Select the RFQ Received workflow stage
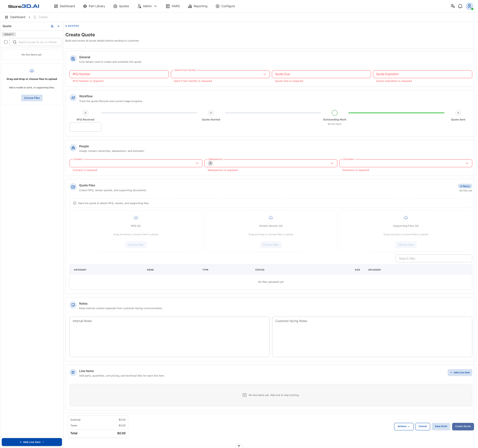 [86, 113]
